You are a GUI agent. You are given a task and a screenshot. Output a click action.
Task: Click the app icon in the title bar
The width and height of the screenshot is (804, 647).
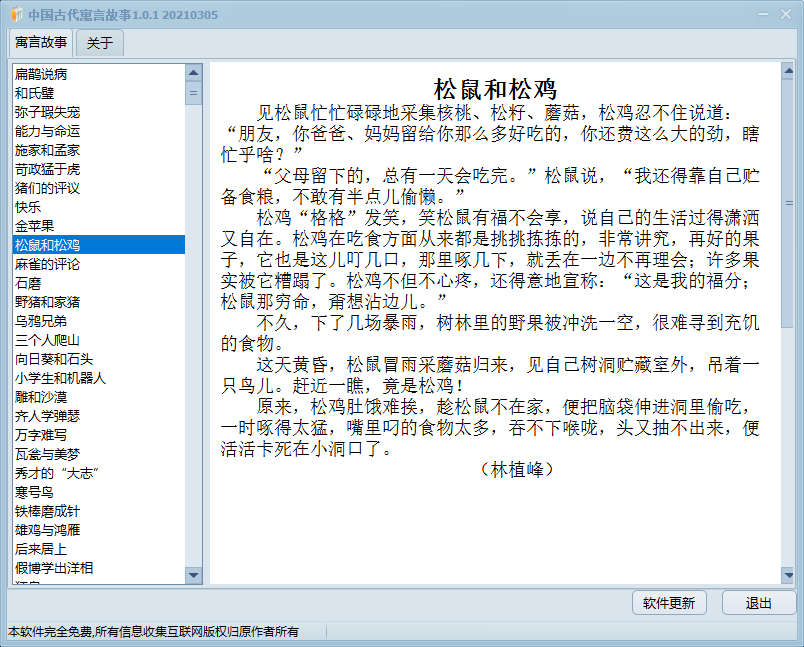click(14, 14)
